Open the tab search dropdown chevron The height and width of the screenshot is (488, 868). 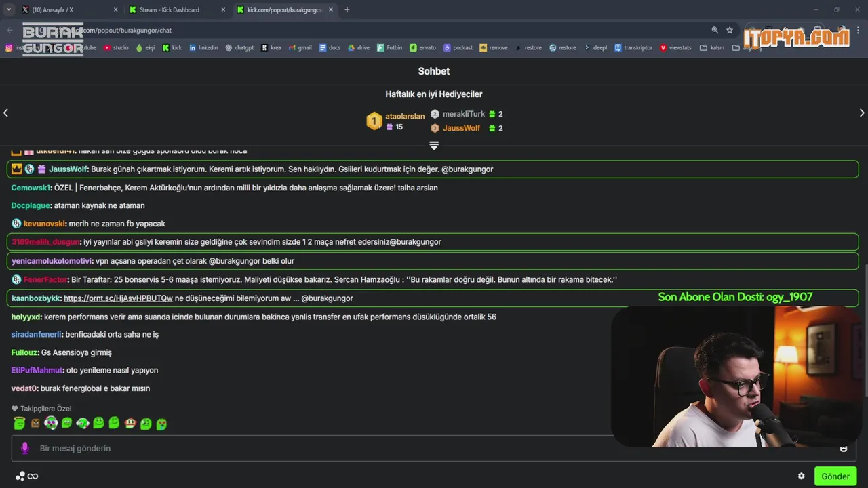[x=9, y=9]
